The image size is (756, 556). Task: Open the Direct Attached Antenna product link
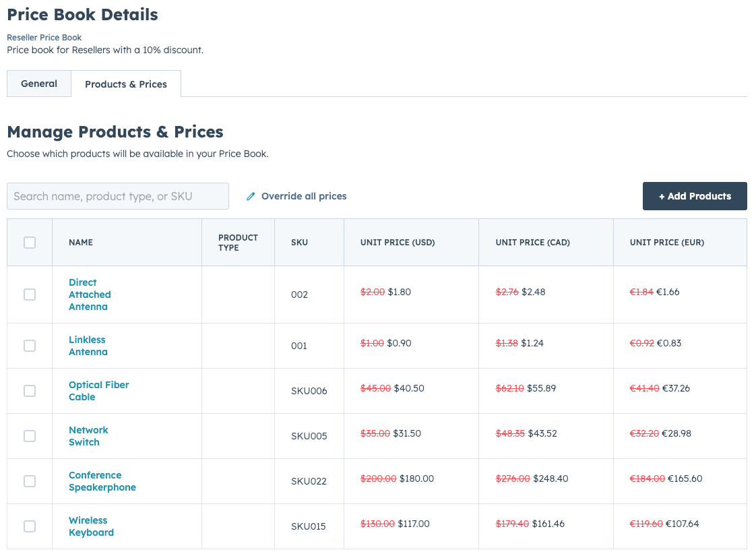click(x=90, y=295)
